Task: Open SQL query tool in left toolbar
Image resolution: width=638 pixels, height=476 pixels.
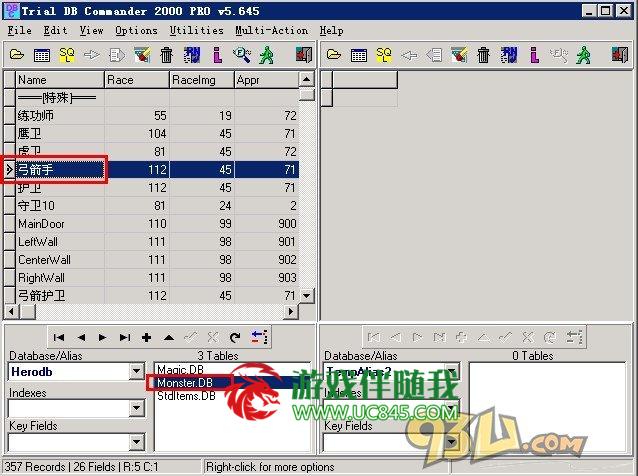Action: 67,55
